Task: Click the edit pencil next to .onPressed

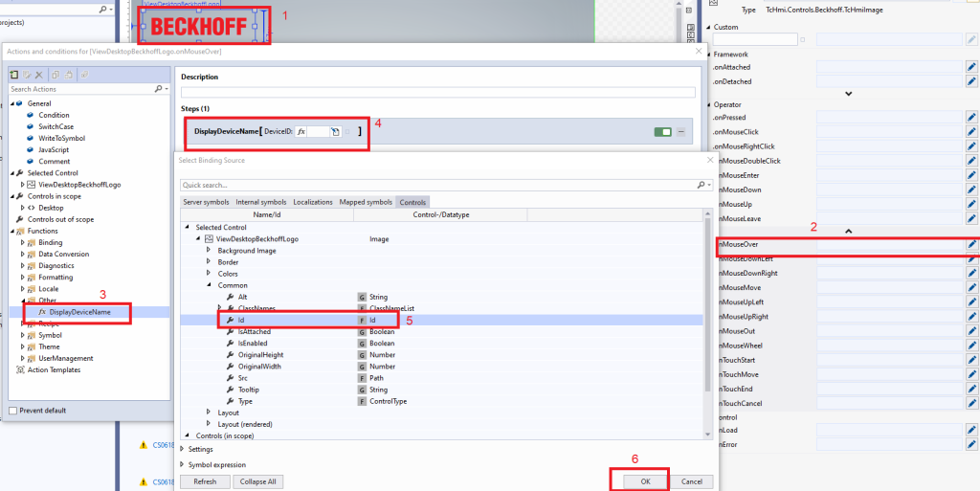Action: pos(971,117)
